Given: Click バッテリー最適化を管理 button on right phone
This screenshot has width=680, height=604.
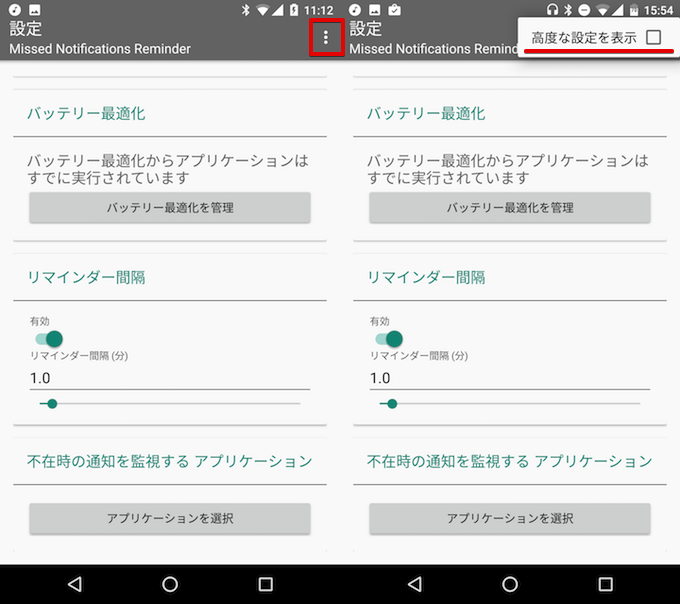Looking at the screenshot, I should 510,208.
